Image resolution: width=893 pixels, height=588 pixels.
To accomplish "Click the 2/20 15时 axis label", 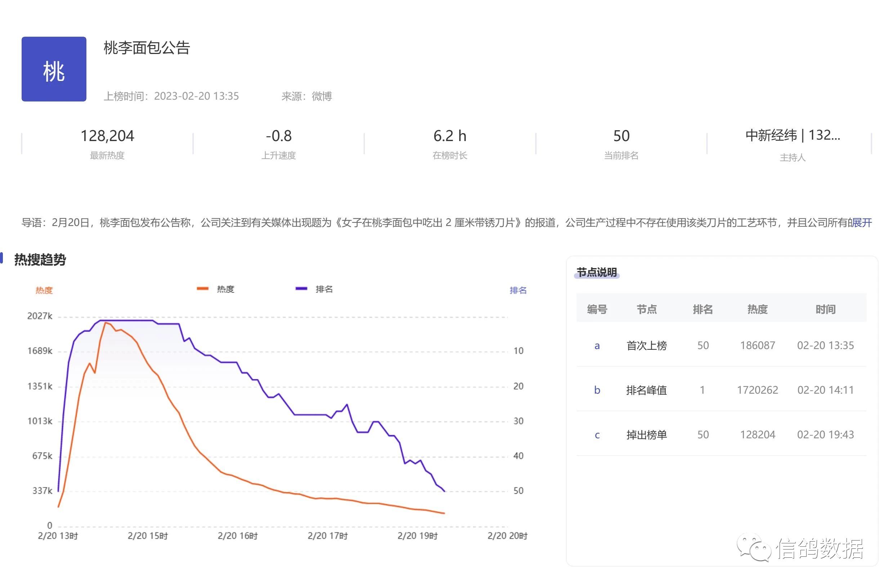I will click(x=148, y=536).
